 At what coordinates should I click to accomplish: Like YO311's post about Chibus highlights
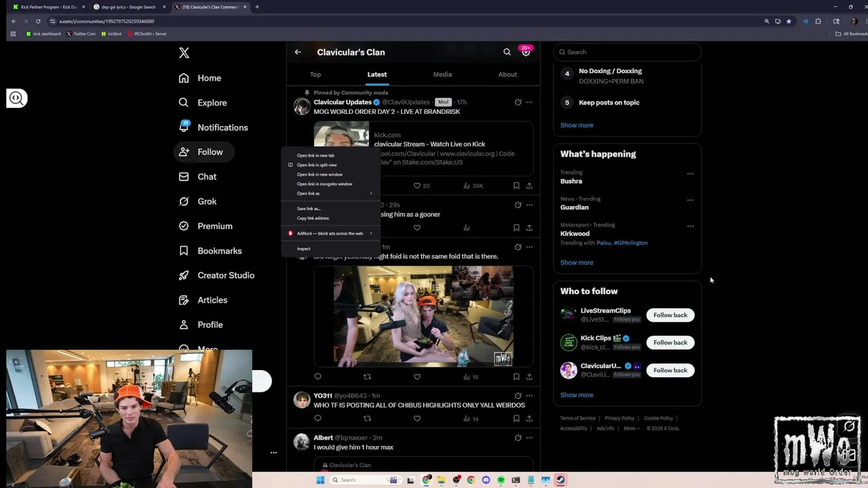(x=417, y=418)
